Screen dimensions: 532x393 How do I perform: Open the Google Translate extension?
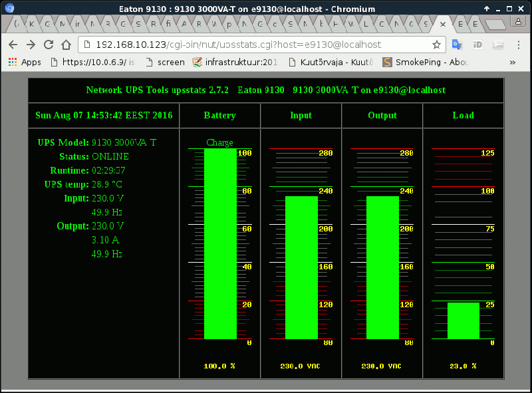coord(457,45)
